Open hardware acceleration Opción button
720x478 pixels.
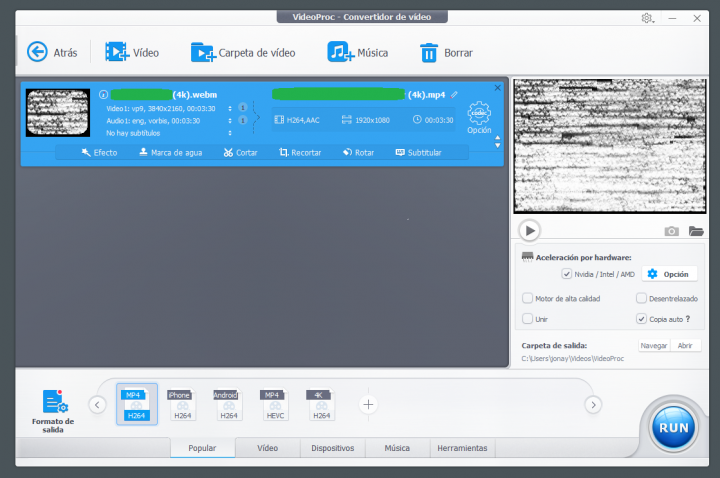coord(669,274)
